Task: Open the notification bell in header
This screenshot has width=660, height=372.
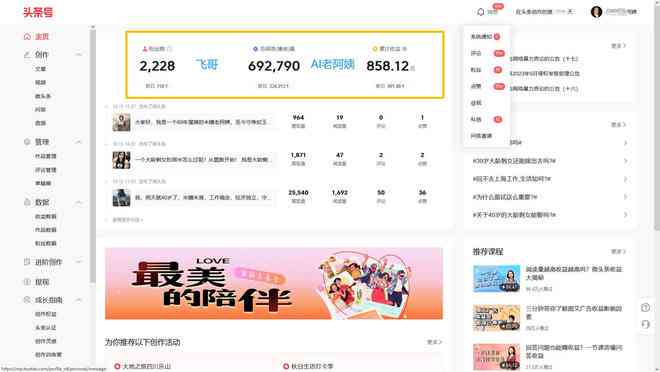Action: tap(481, 12)
